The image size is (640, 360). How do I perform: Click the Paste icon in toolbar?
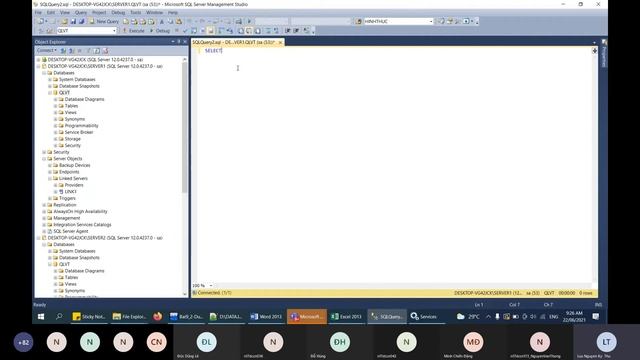pos(179,21)
